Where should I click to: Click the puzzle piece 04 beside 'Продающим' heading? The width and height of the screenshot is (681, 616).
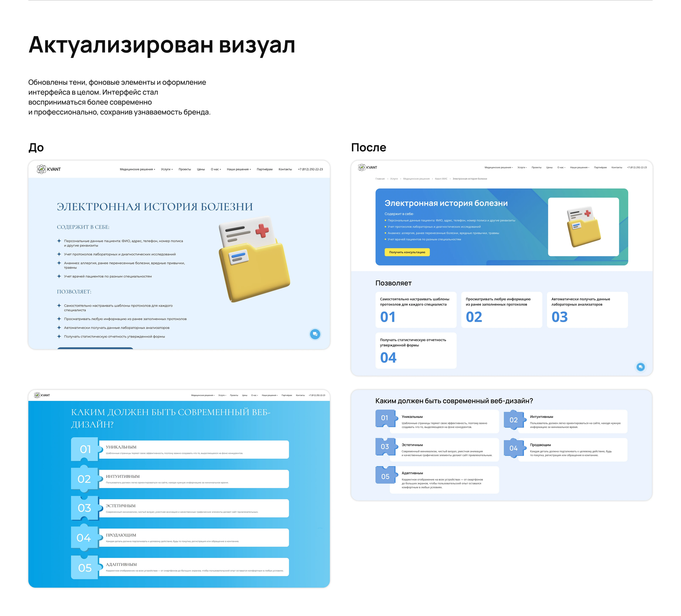click(x=513, y=448)
